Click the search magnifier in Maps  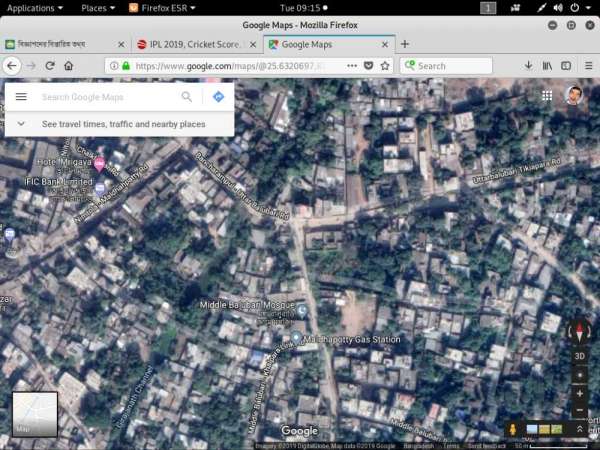[186, 97]
